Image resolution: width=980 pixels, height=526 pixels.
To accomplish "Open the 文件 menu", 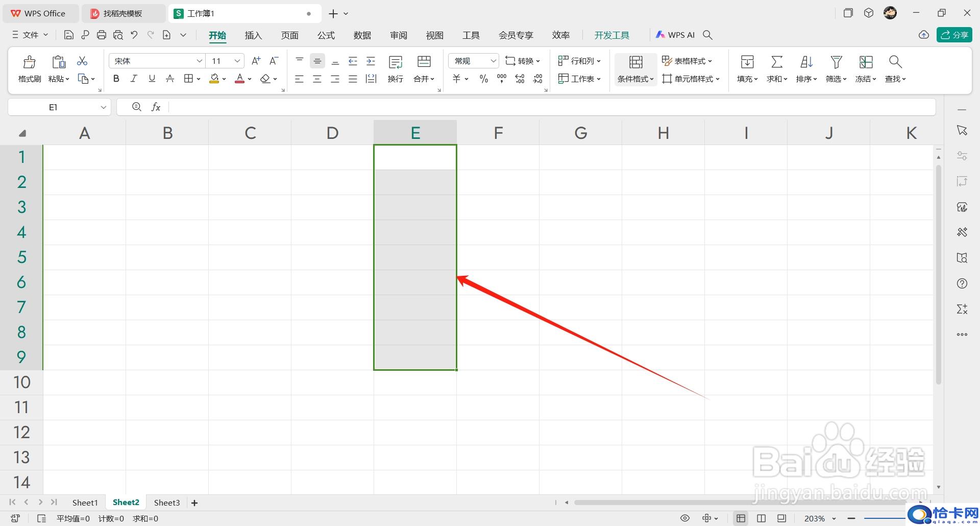I will (x=30, y=35).
